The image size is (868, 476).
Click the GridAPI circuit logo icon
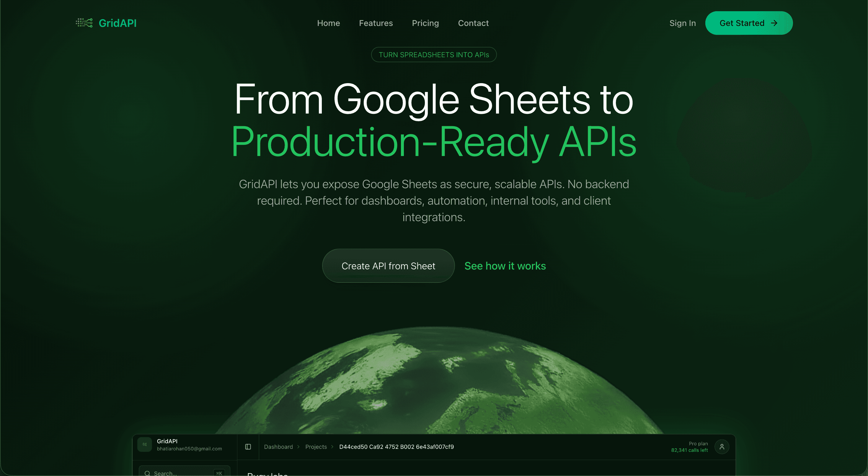(x=84, y=23)
